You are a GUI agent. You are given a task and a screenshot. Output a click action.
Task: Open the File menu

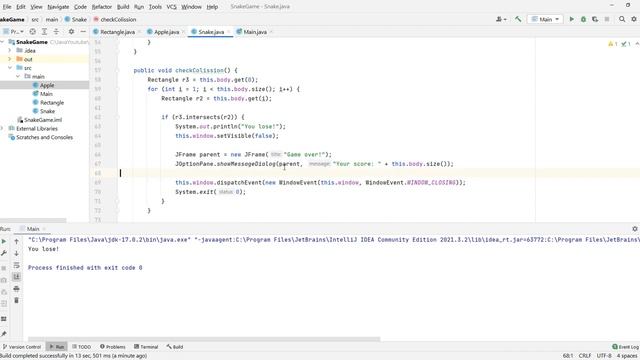point(7,7)
